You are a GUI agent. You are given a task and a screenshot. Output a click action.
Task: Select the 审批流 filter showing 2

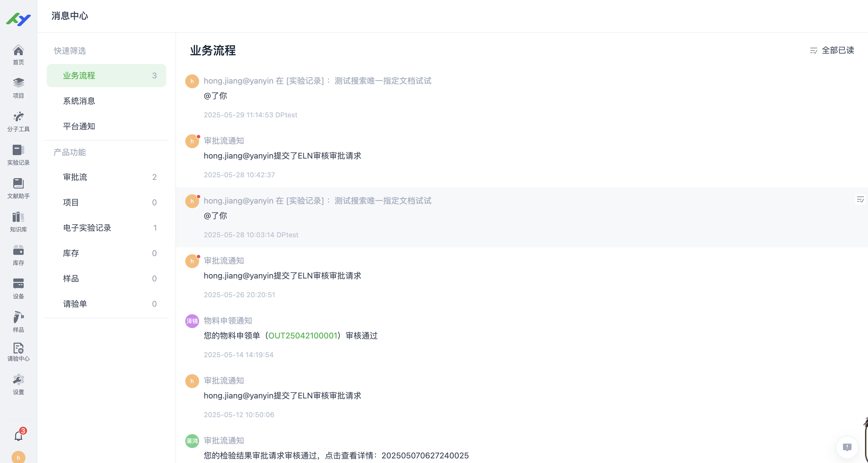pos(75,177)
